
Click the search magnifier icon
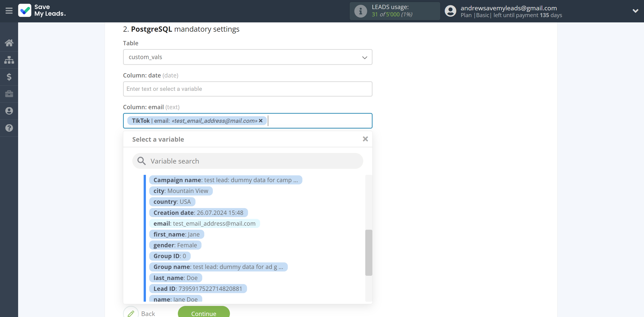141,161
